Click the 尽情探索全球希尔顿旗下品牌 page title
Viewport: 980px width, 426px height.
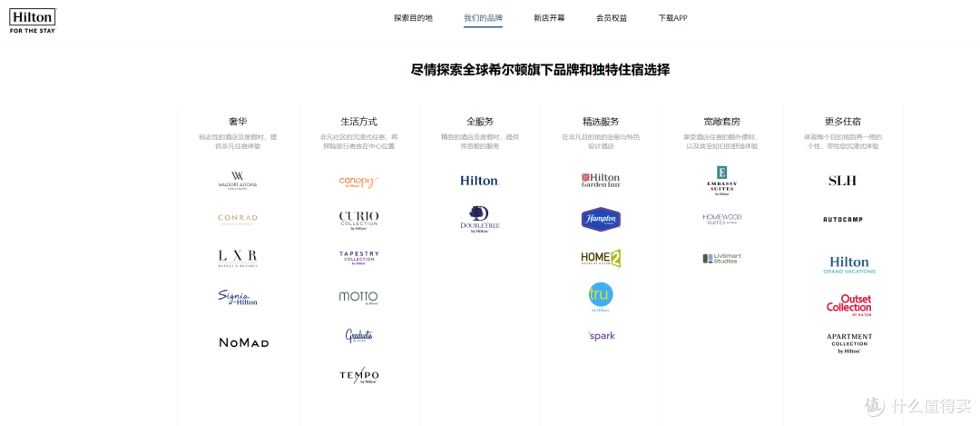pos(540,70)
